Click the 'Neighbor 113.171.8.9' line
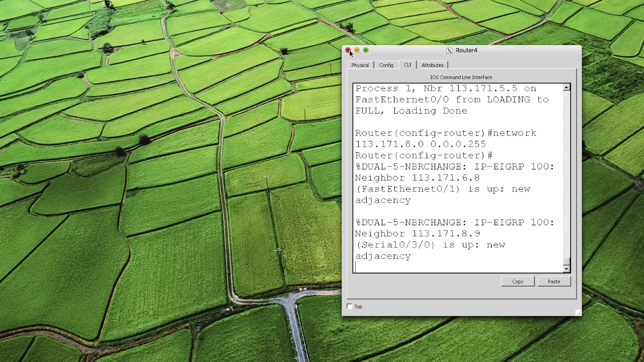Screen dimensions: 644x362 pyautogui.click(x=417, y=233)
